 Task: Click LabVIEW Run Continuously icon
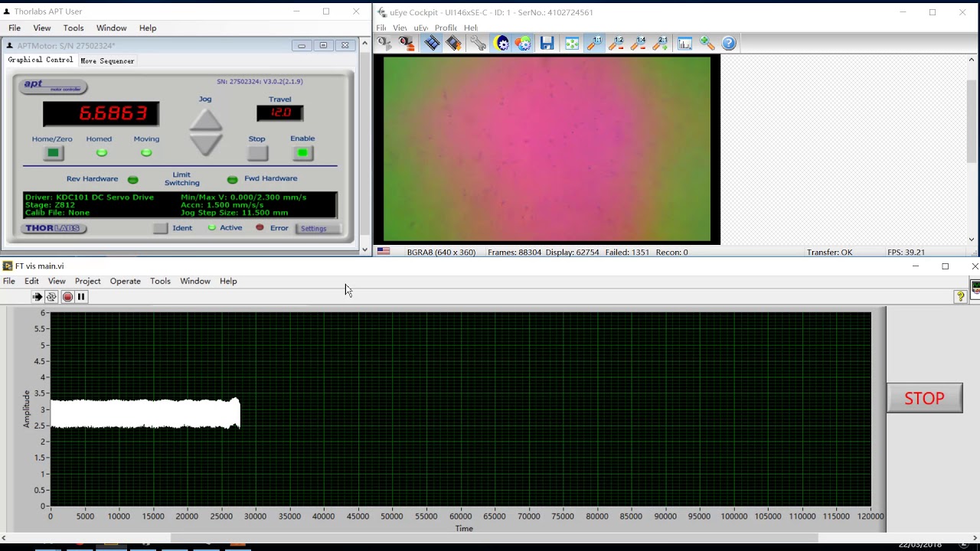51,297
